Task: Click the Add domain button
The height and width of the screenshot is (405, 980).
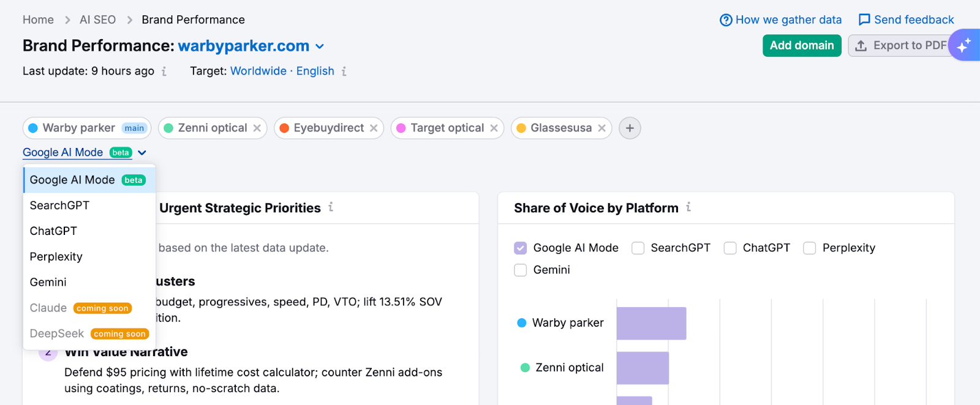Action: tap(801, 45)
